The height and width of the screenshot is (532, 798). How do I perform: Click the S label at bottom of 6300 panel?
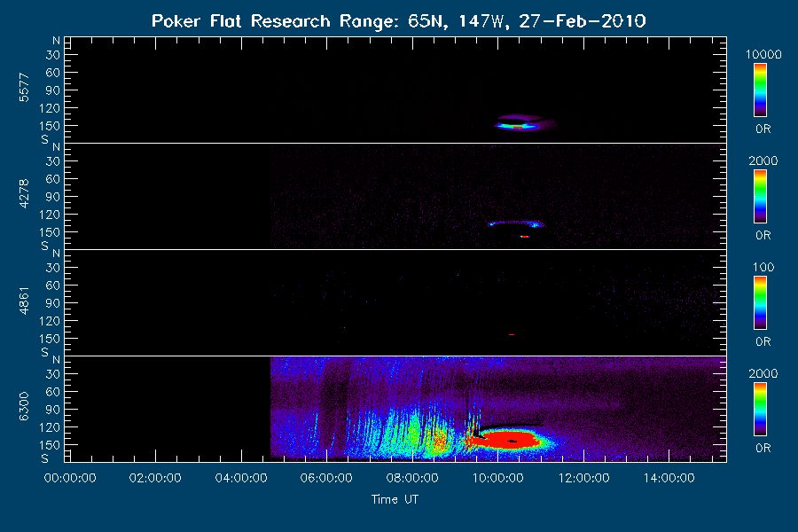[x=45, y=458]
